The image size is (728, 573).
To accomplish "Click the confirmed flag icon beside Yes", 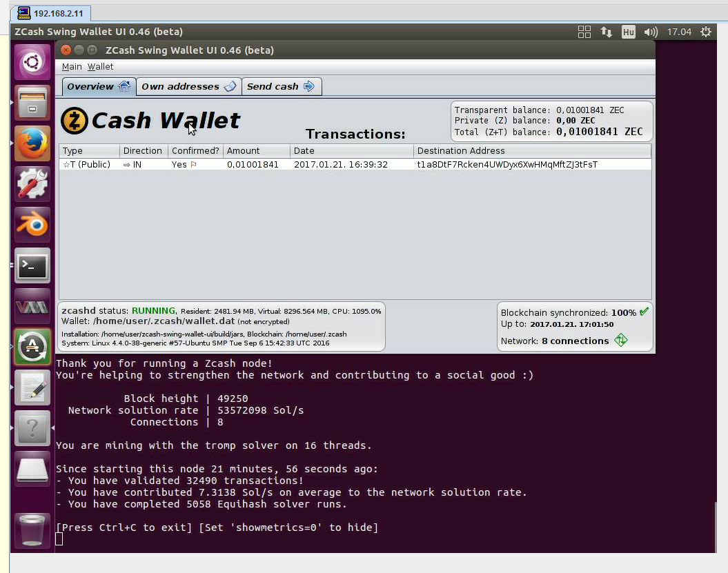I will (x=194, y=165).
